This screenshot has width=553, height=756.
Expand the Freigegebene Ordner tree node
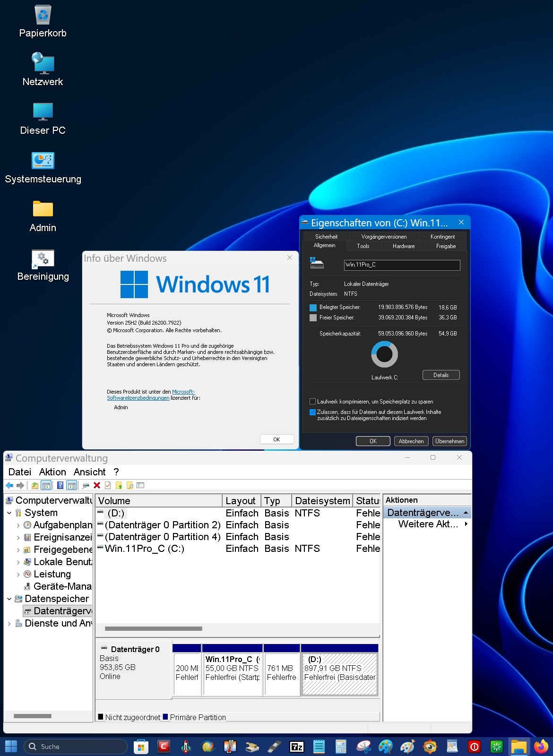coord(18,550)
